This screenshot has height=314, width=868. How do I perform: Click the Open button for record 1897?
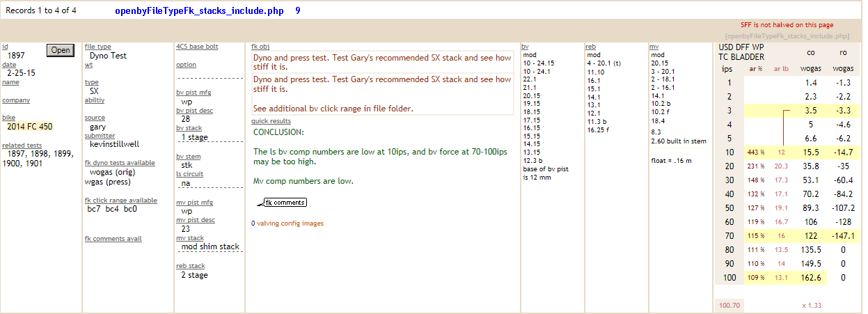coord(60,50)
